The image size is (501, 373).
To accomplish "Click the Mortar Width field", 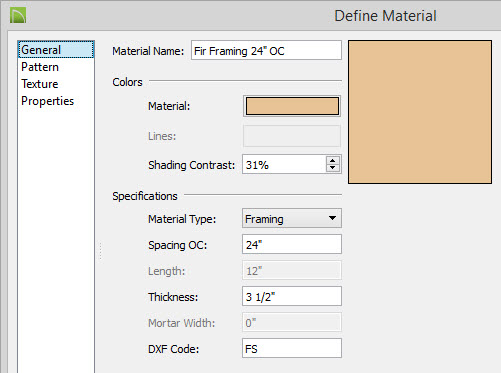I will click(292, 322).
